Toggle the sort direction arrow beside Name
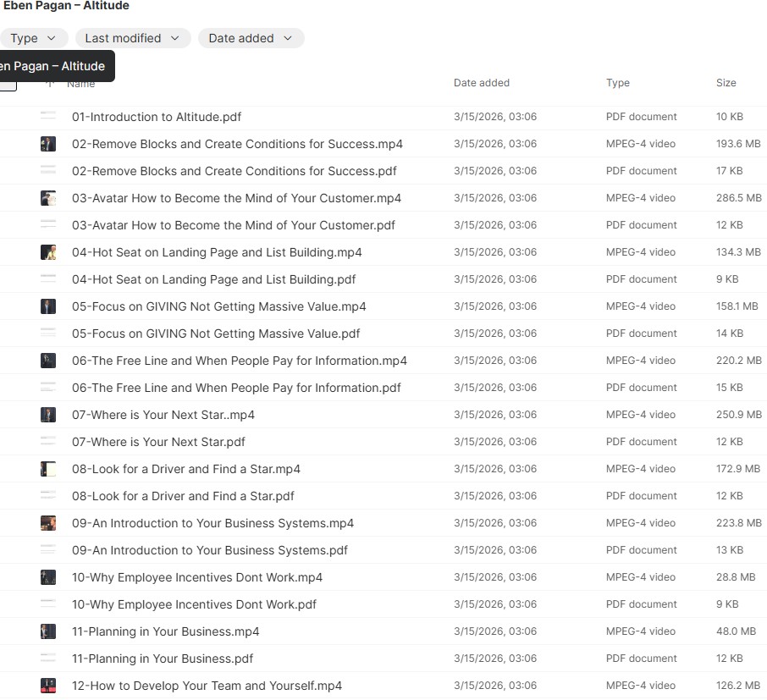Screen dimensions: 767x700 click(50, 84)
